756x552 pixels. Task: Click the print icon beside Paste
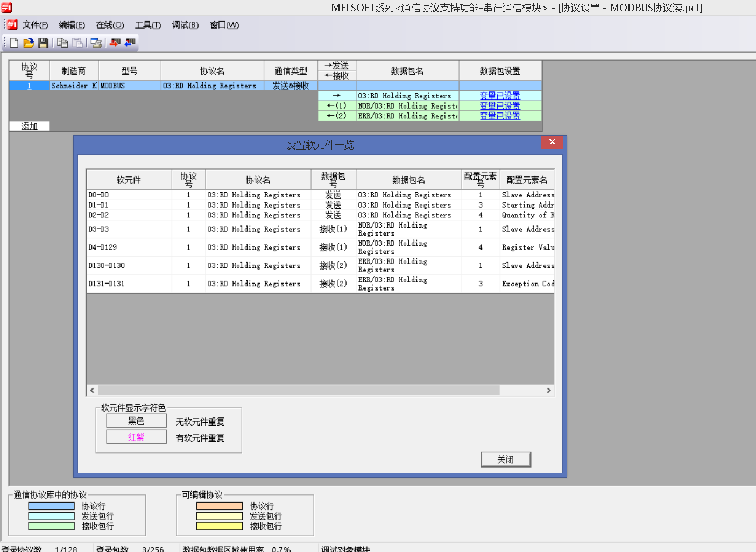(x=96, y=43)
